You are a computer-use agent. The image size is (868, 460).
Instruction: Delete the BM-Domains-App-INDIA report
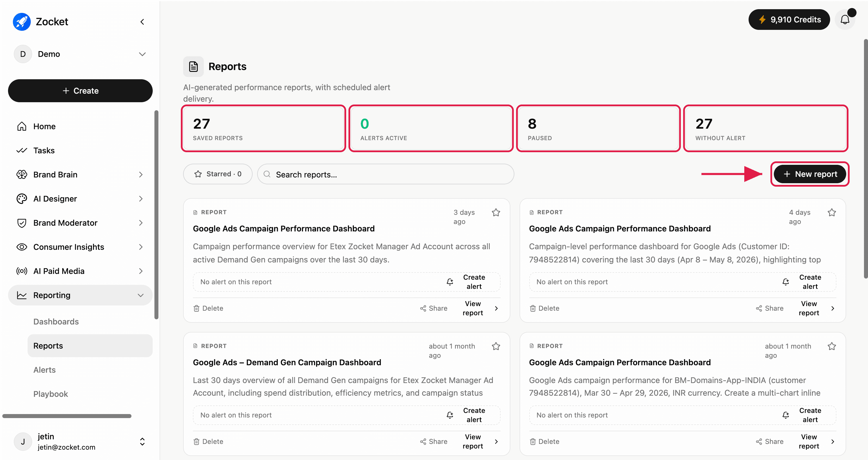coord(544,441)
